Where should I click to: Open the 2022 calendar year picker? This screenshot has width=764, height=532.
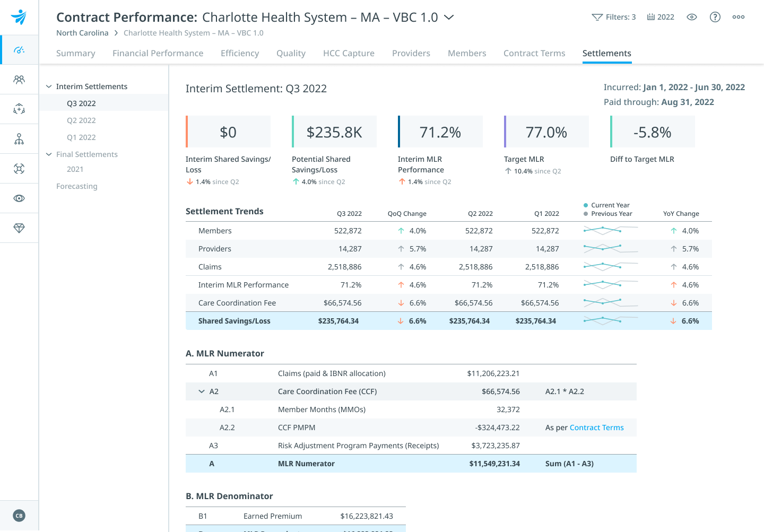pos(661,17)
